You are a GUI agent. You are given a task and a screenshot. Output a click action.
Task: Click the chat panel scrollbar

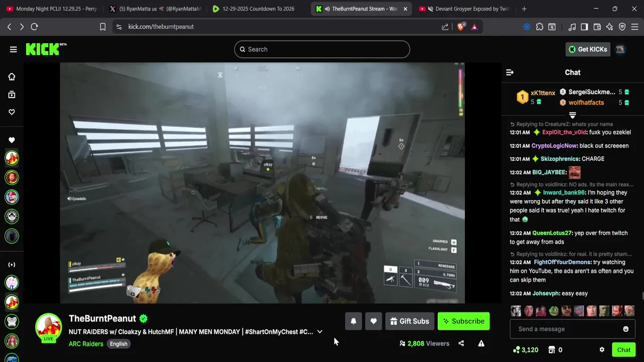[642, 297]
